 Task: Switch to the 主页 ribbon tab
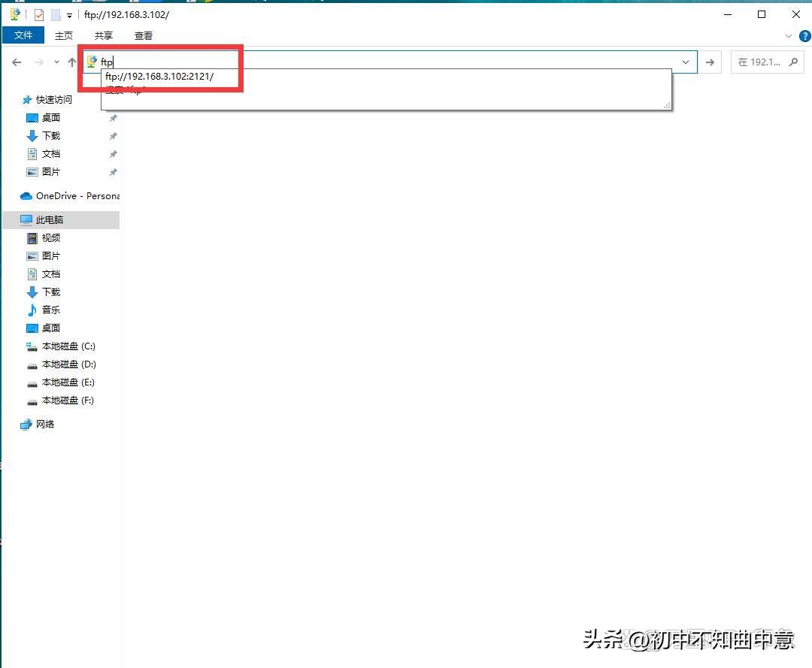[x=64, y=36]
